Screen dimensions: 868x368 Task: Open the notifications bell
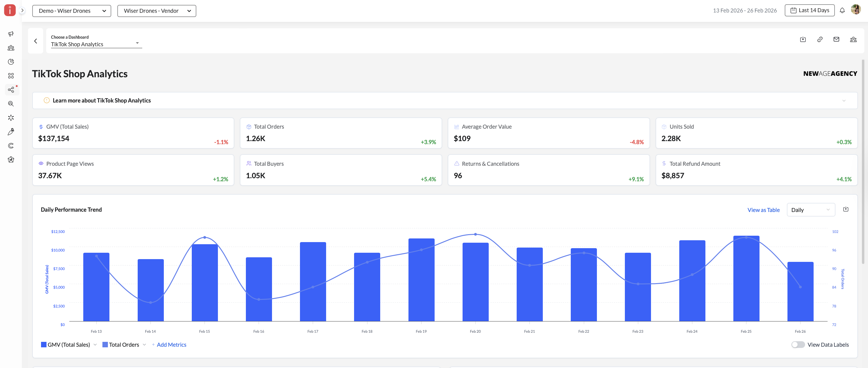842,10
